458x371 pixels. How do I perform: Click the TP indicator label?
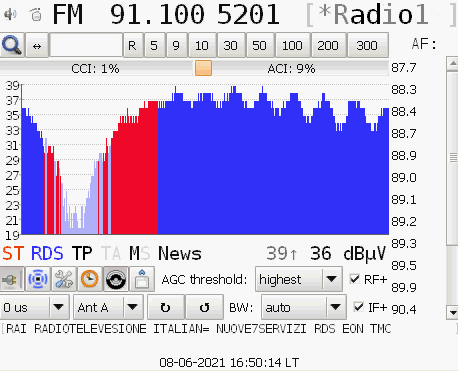pyautogui.click(x=82, y=253)
